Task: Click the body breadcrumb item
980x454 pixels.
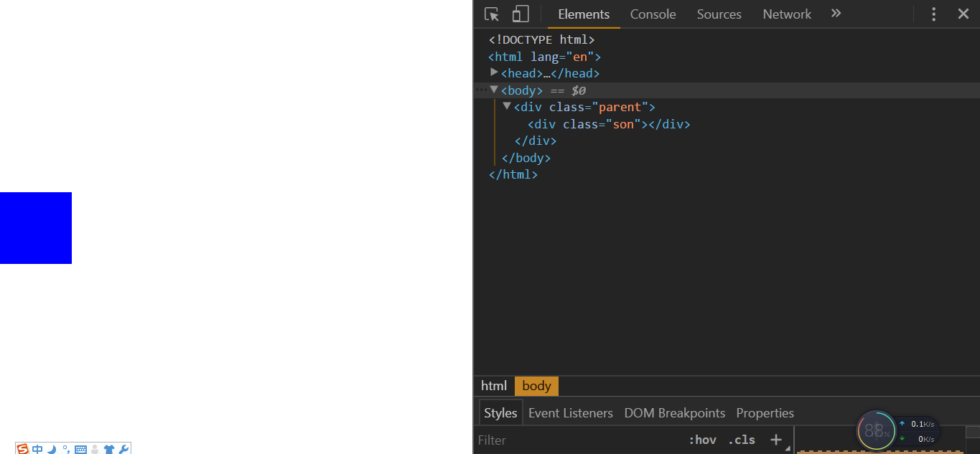Action: [x=536, y=386]
